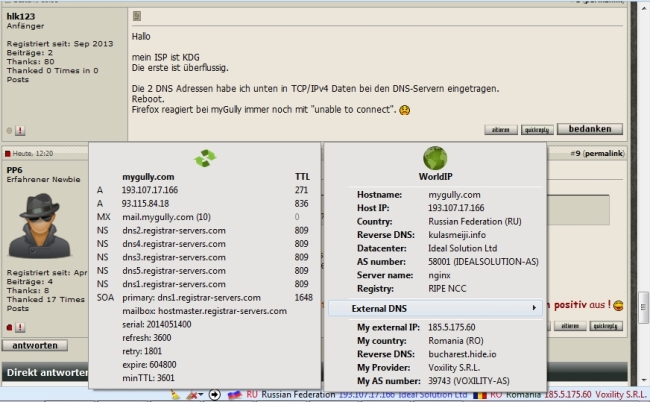Click the post document icon in hlk123's post
The height and width of the screenshot is (402, 650).
[137, 16]
